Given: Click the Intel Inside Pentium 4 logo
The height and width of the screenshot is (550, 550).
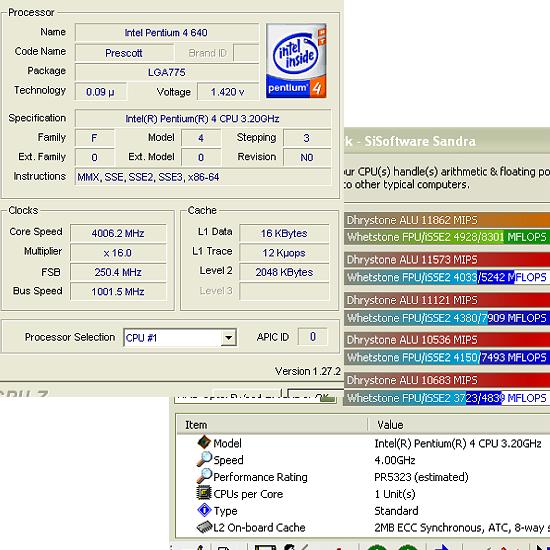Looking at the screenshot, I should (x=296, y=61).
